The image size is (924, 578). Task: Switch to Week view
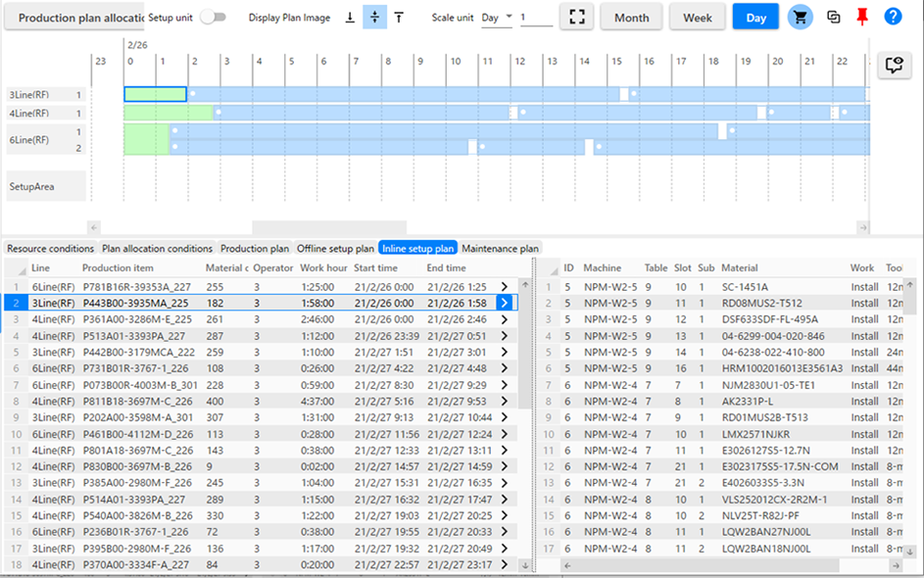[697, 18]
